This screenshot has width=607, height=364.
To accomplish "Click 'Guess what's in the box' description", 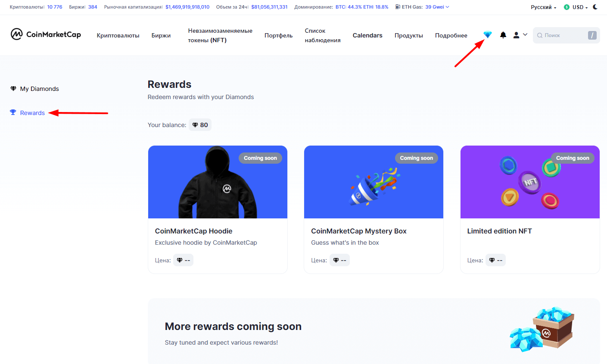I will tap(345, 243).
